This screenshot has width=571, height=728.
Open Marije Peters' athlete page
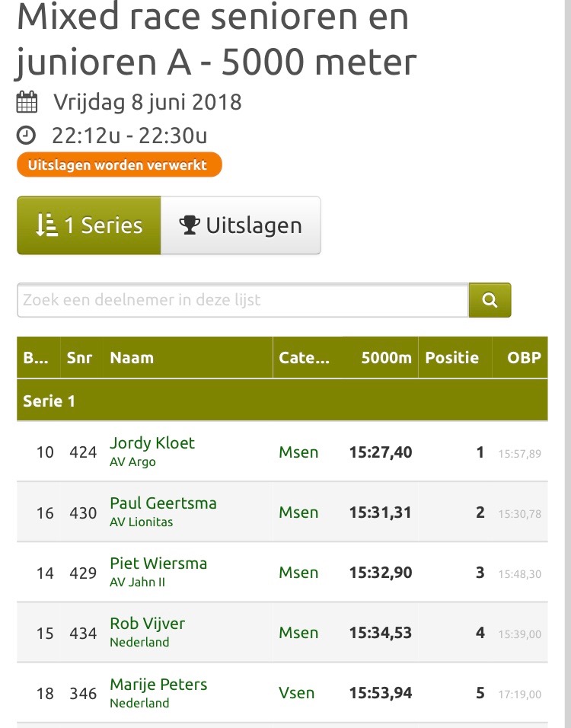point(158,685)
